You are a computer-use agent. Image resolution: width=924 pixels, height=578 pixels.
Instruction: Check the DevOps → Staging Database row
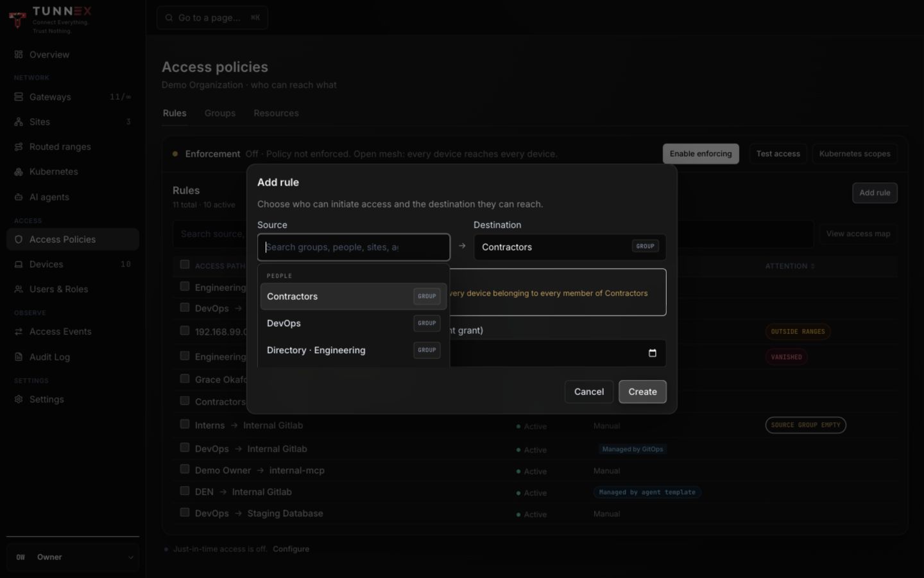pyautogui.click(x=185, y=512)
